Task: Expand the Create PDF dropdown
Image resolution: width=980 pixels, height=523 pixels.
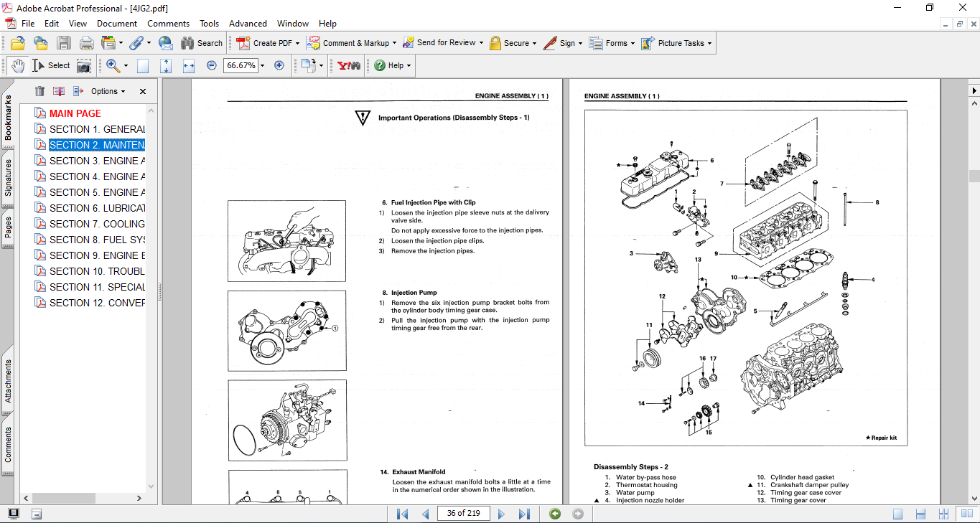Action: pos(297,43)
